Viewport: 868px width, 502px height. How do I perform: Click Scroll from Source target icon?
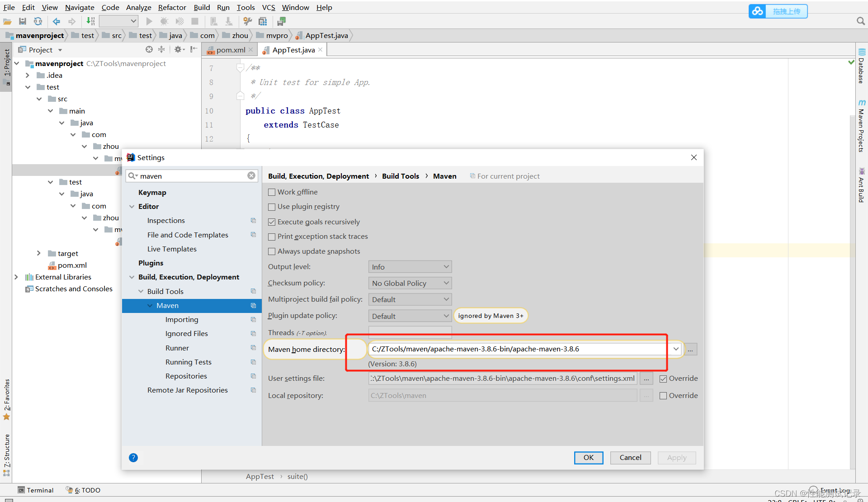click(x=149, y=50)
